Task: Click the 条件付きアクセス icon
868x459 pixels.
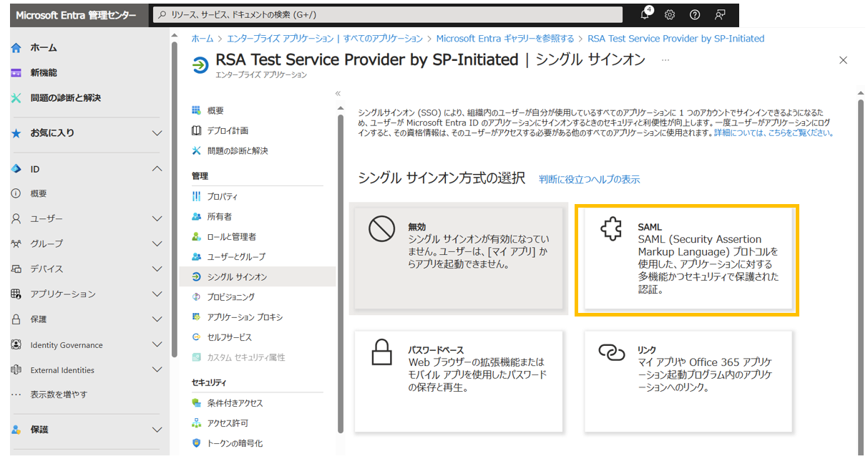Action: click(x=197, y=403)
